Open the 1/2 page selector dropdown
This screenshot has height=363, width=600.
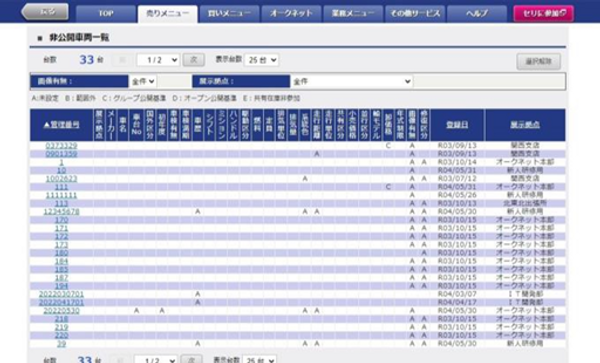click(x=158, y=60)
